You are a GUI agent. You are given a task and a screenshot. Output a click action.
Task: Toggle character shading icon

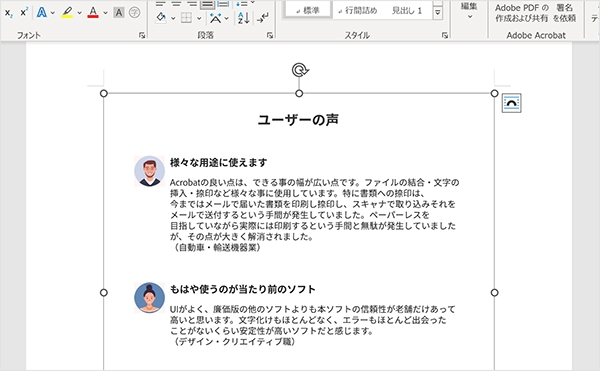coord(119,13)
